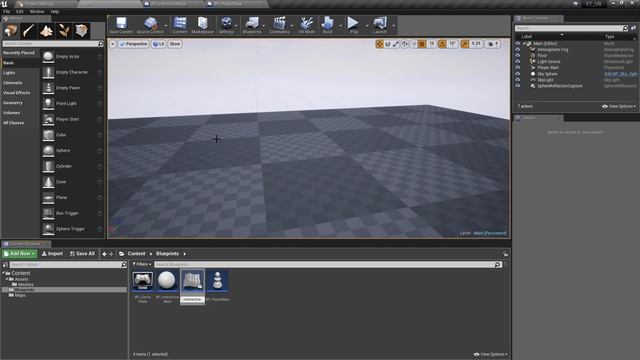Screen dimensions: 640x360
Task: Toggle rotation snapping in viewport toolbar
Action: 442,44
